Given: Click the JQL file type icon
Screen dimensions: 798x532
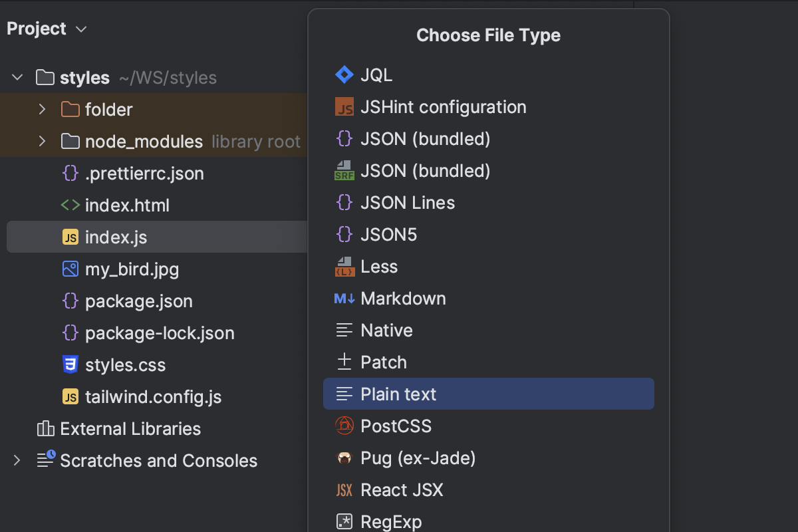Looking at the screenshot, I should coord(344,74).
